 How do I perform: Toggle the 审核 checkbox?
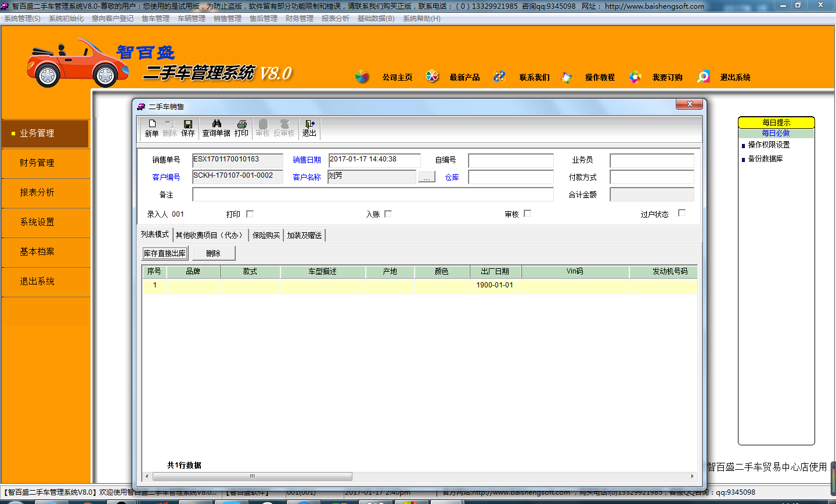pos(527,213)
